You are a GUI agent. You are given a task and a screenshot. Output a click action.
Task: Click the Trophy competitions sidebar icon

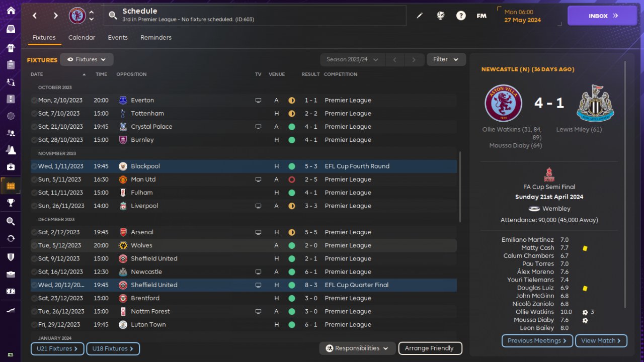point(11,203)
